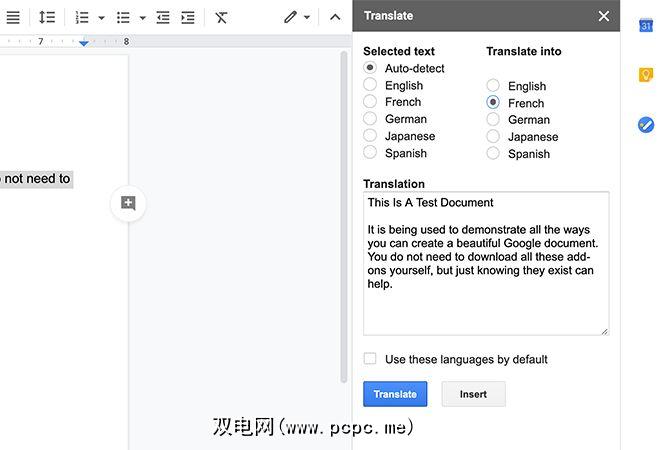The height and width of the screenshot is (450, 670).
Task: Collapse the toolbar with the chevron
Action: [335, 17]
